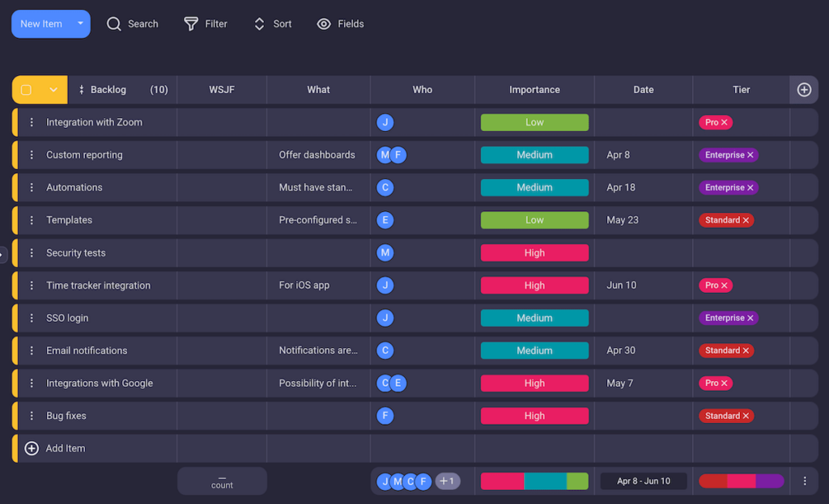
Task: Click the Search magnifier icon
Action: (x=114, y=24)
